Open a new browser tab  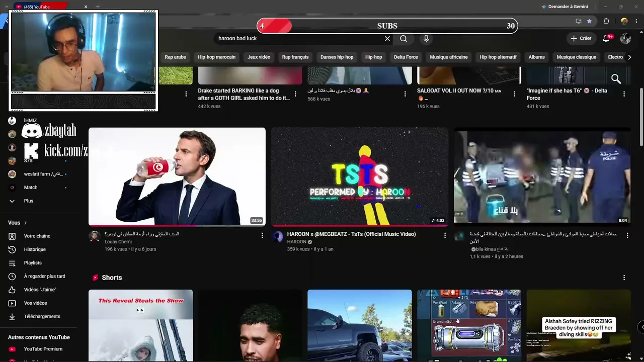98,7
